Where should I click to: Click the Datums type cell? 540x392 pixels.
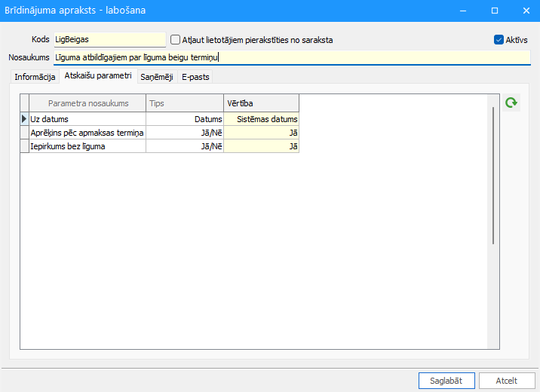click(x=185, y=119)
